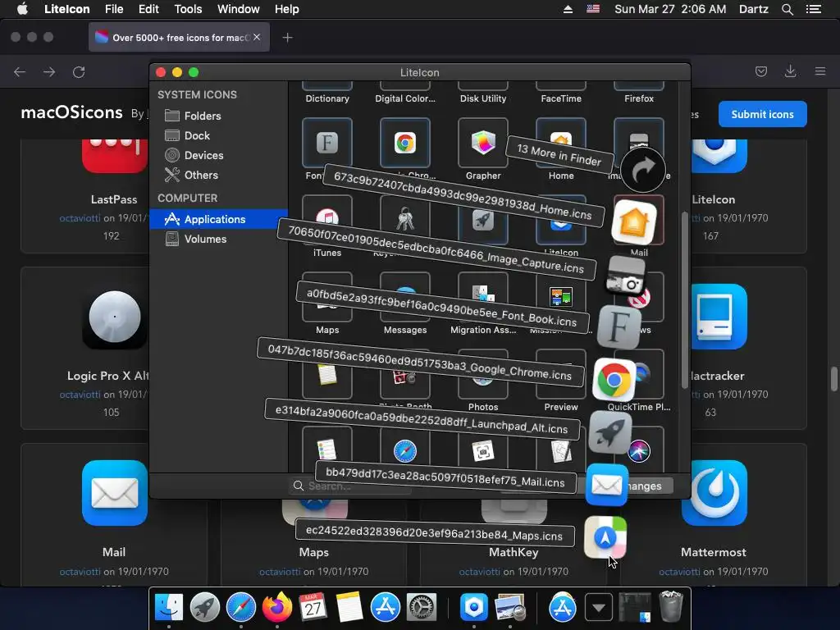This screenshot has width=840, height=630.
Task: Click the Google Chrome icon well in grid
Action: pos(405,143)
